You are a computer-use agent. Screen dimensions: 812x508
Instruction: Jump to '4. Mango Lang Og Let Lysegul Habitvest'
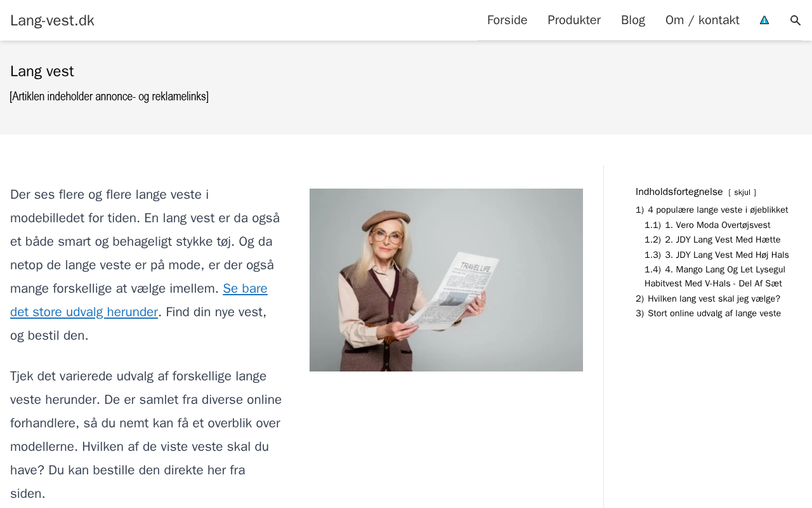715,276
